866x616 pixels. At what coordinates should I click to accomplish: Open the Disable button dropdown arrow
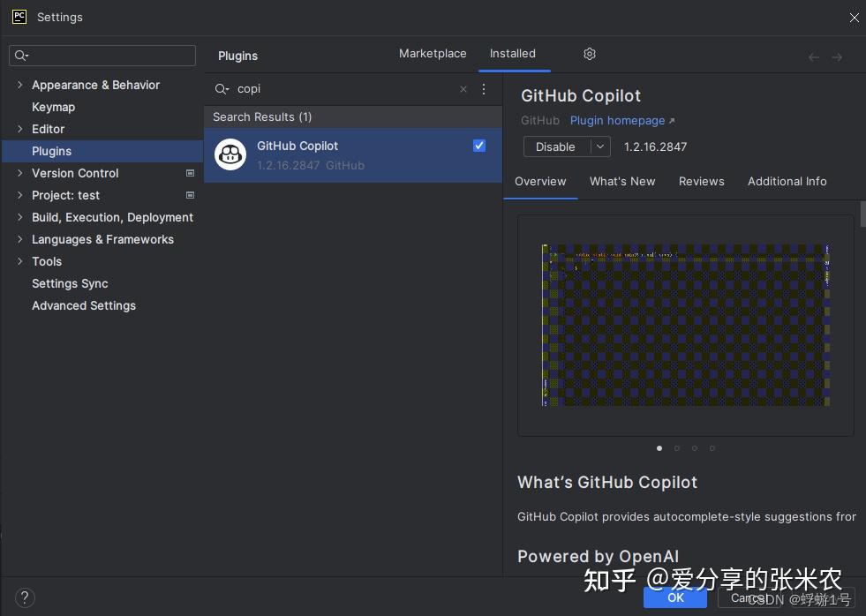tap(598, 146)
